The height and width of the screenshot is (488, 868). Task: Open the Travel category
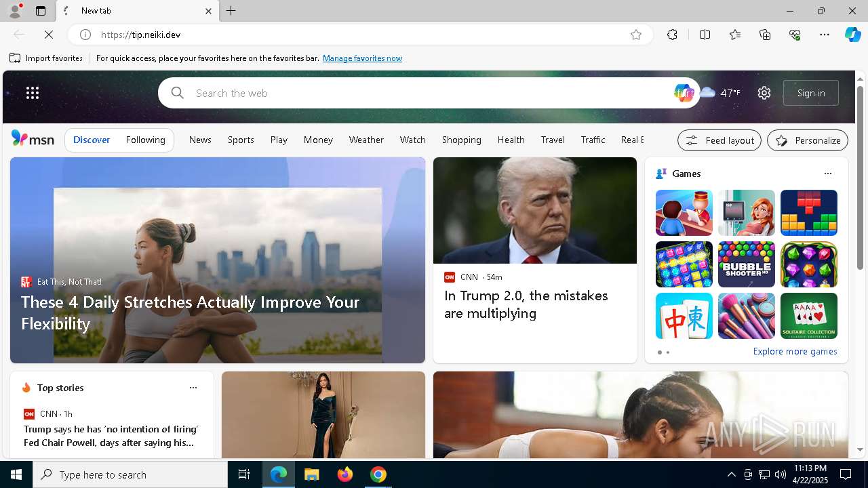click(x=553, y=140)
